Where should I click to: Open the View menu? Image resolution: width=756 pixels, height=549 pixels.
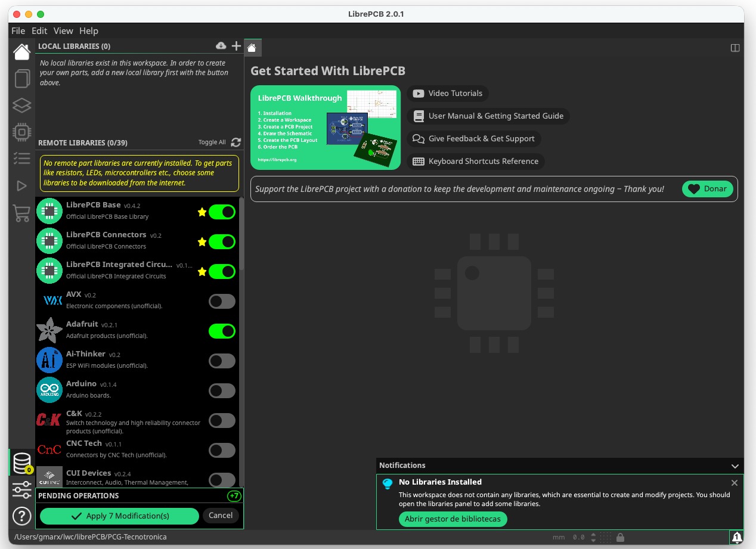[63, 30]
